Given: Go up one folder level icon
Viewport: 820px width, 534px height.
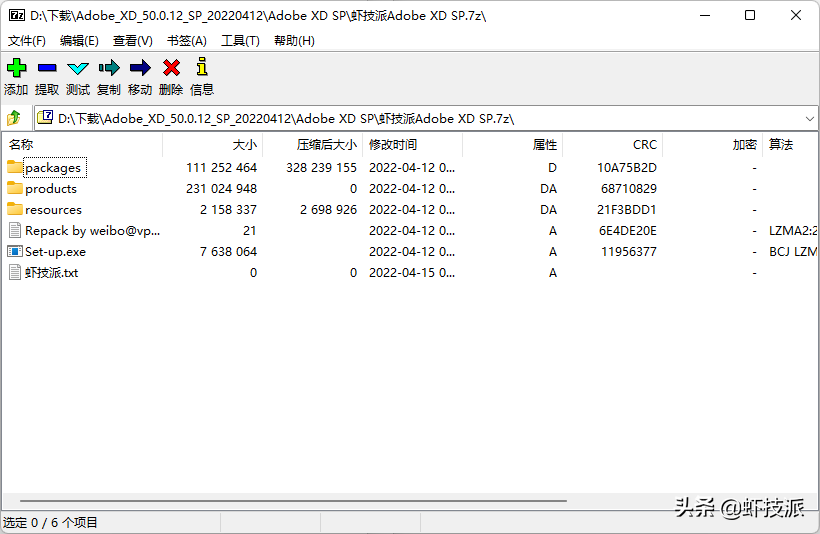Looking at the screenshot, I should coord(14,118).
